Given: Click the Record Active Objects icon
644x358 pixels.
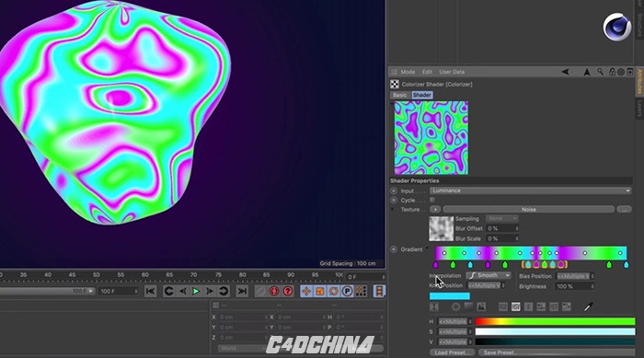Looking at the screenshot, I should pos(260,292).
